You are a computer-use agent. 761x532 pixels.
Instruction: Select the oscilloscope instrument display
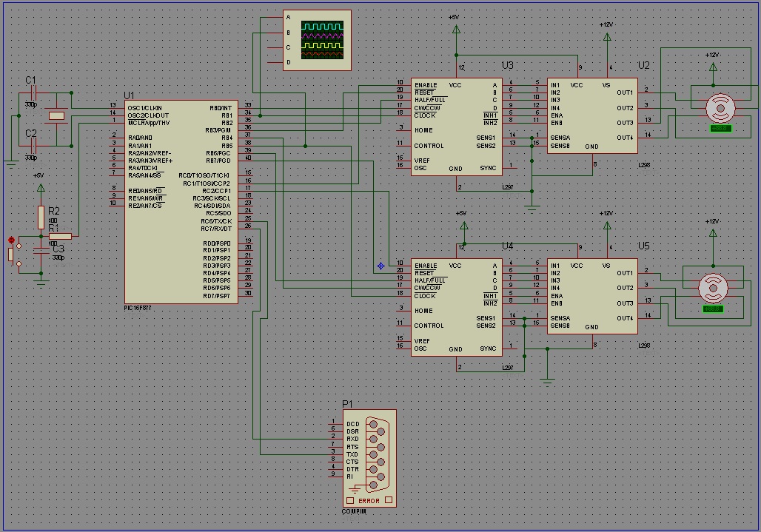click(322, 40)
